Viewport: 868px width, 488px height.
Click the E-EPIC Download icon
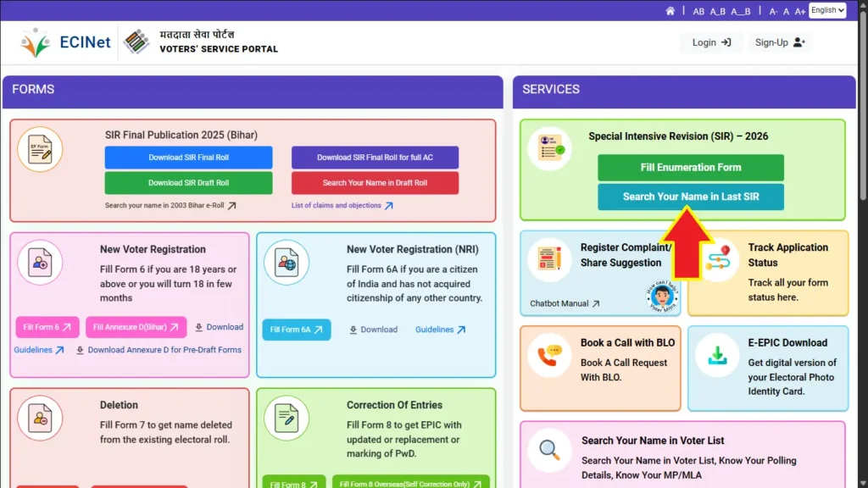[717, 355]
